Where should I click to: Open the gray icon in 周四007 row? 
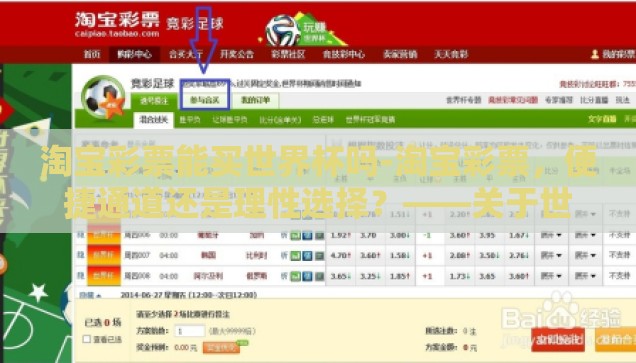tap(319, 256)
